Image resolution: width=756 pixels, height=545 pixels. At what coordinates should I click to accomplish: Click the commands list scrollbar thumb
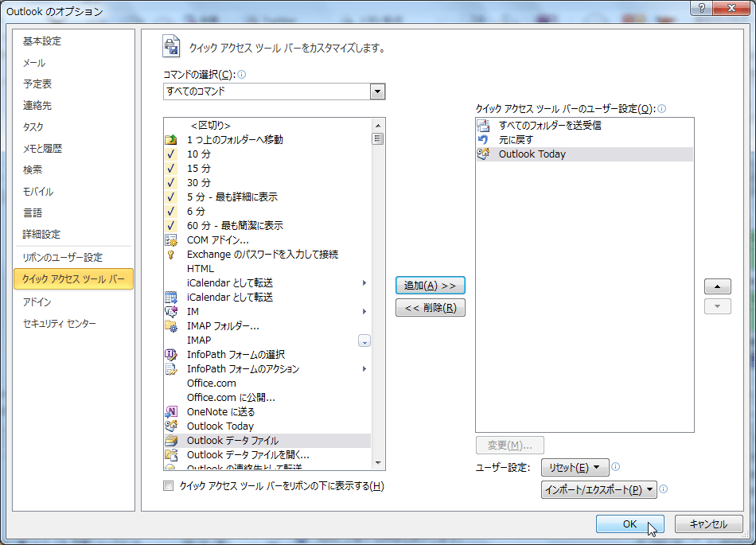point(378,138)
